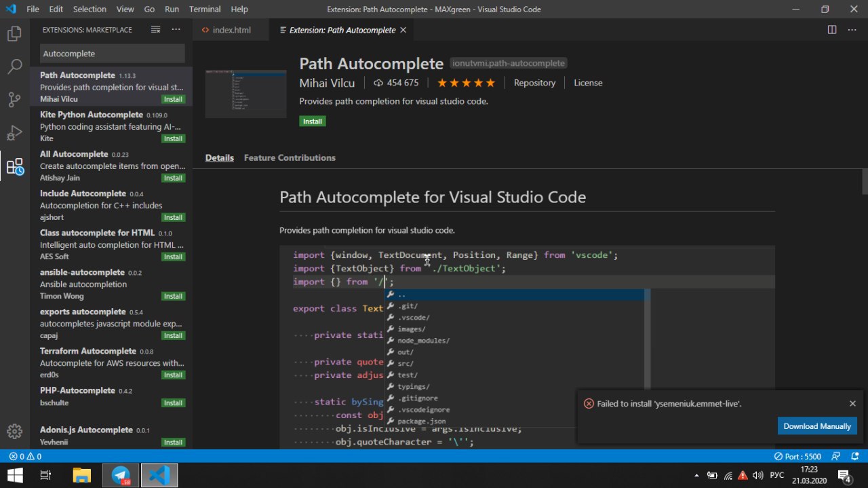Open the Go menu
868x488 pixels.
coord(149,10)
